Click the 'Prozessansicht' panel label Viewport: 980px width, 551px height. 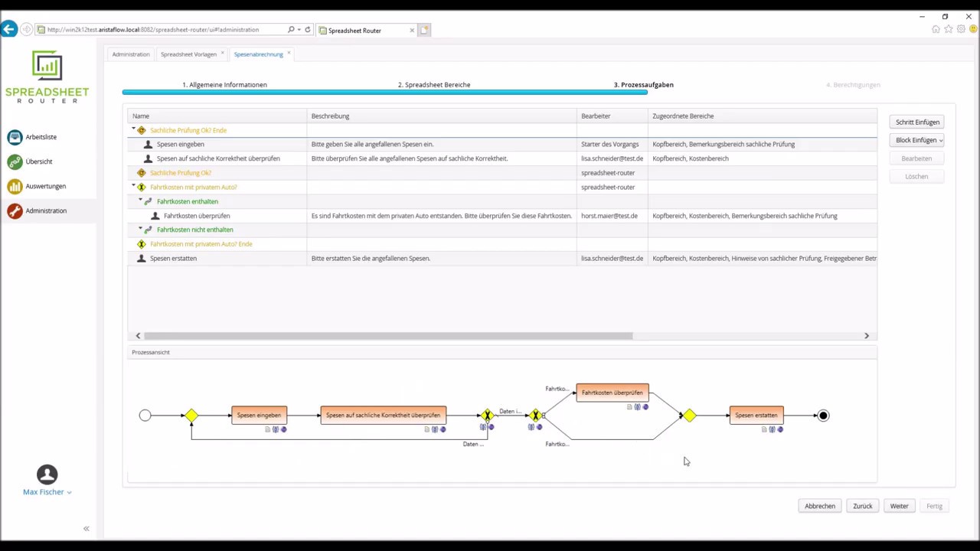[151, 352]
